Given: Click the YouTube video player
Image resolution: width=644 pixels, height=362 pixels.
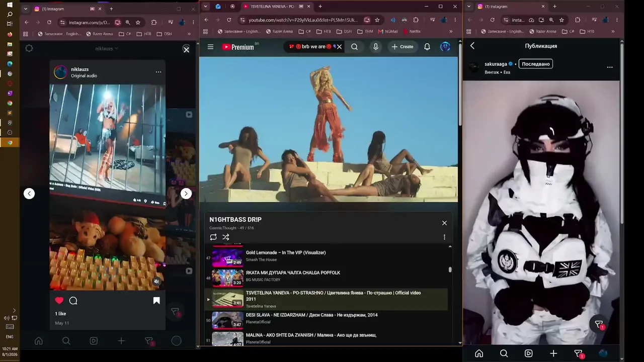Looking at the screenshot, I should tap(329, 129).
